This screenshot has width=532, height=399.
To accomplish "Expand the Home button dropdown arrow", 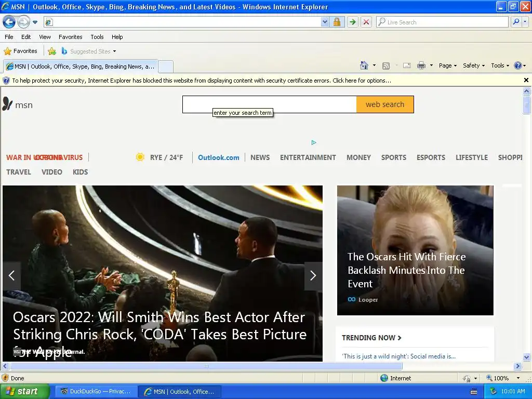I will [374, 65].
